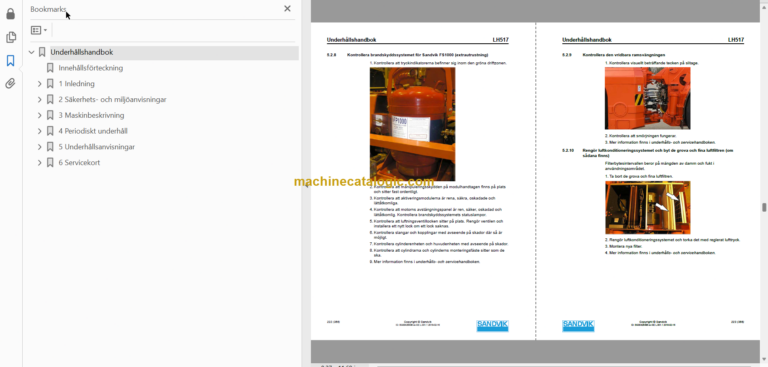
Task: Open 3 Maskinbeskrivning bookmark
Action: click(91, 115)
